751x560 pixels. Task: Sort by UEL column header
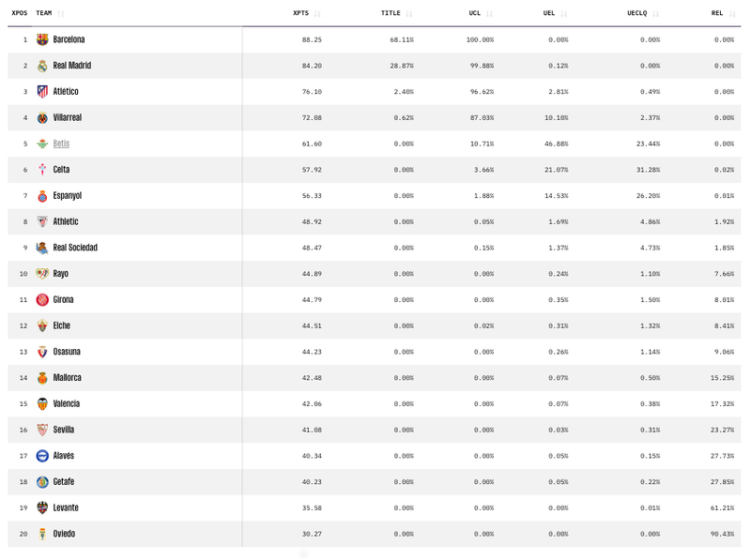click(x=549, y=13)
